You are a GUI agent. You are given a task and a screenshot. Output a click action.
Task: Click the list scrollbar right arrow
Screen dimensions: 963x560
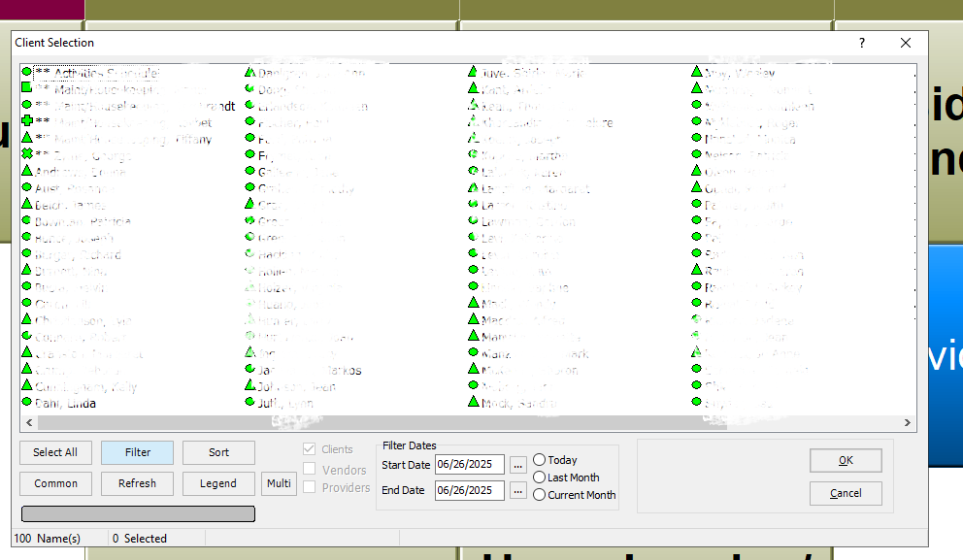tap(907, 422)
